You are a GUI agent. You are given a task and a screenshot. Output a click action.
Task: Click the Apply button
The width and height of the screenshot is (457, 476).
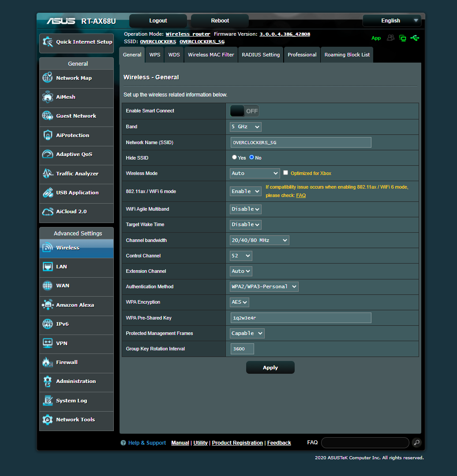270,368
